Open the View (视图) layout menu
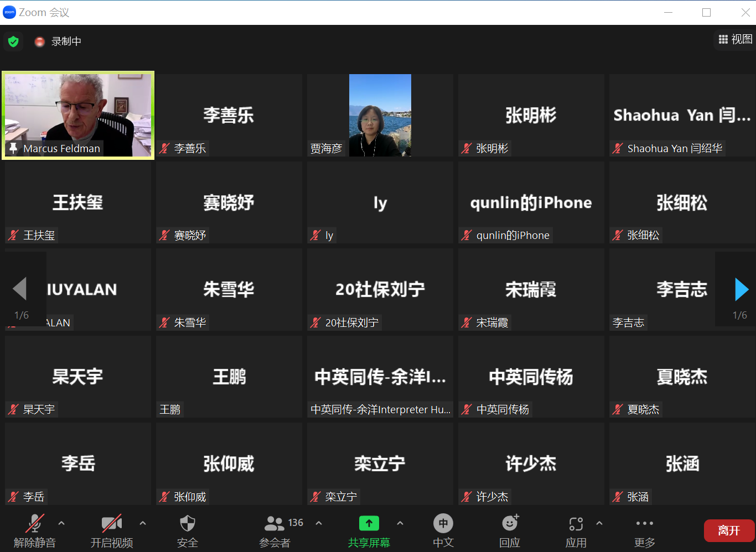Viewport: 756px width, 552px height. (x=736, y=39)
